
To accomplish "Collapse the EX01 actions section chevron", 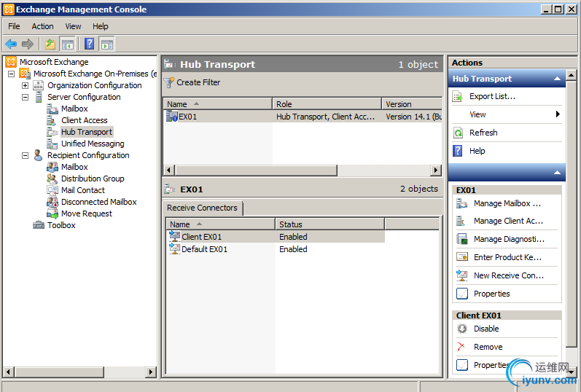I will [557, 173].
